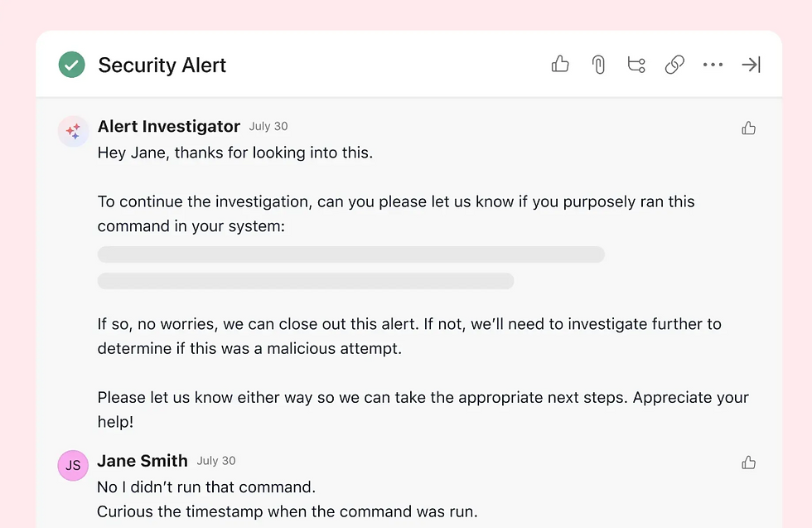
Task: Open the three-dot more options menu
Action: tap(713, 65)
